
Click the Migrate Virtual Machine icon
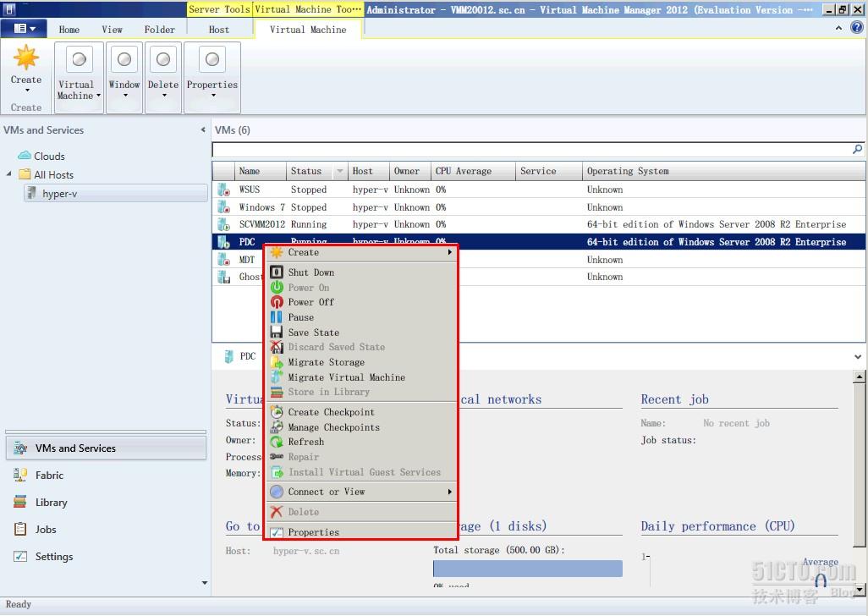coord(277,377)
